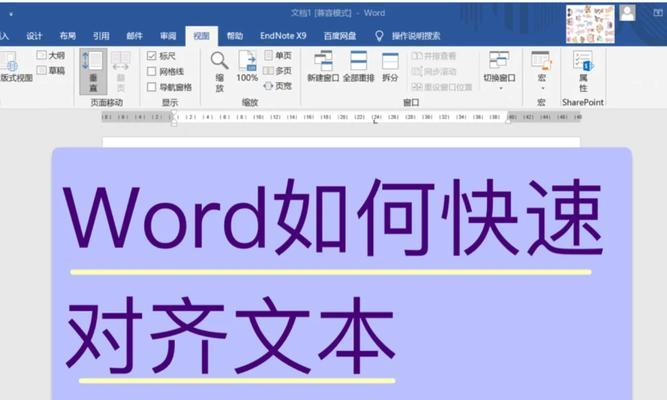Click the '窗口' group label
The width and height of the screenshot is (667, 400).
411,102
